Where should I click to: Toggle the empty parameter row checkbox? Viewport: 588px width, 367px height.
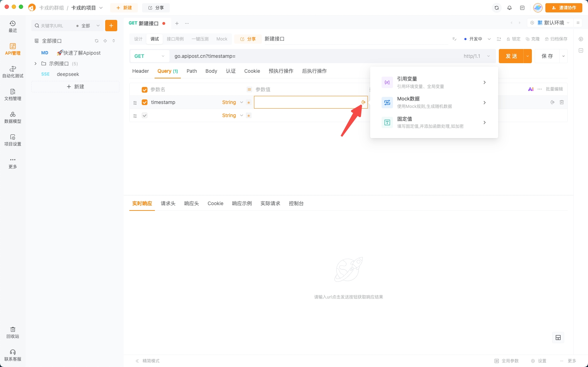(x=145, y=115)
